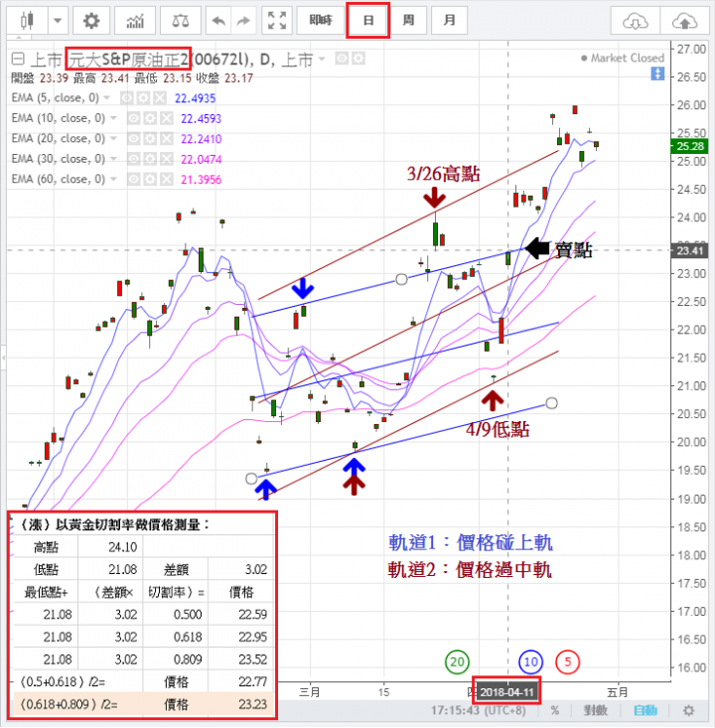Click the EMA 5 value 22.4935
The height and width of the screenshot is (728, 715).
click(x=195, y=98)
